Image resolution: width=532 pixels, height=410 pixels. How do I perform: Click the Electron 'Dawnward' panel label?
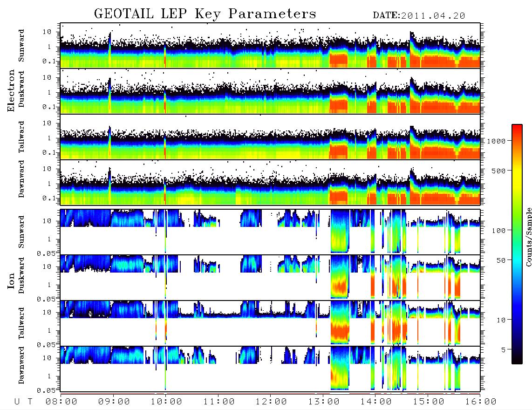[x=21, y=179]
